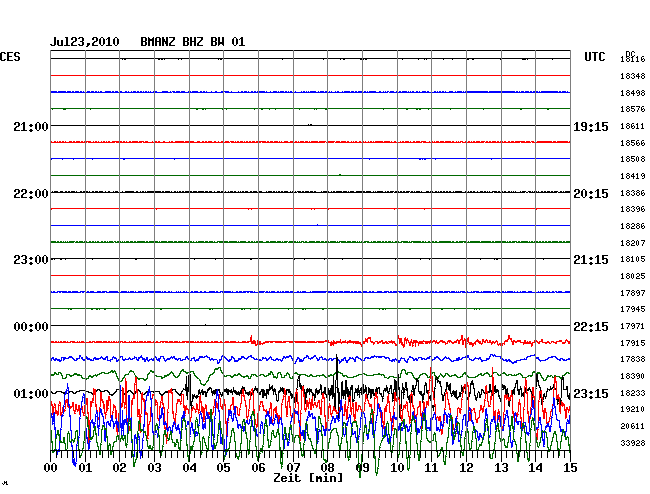The image size is (650, 494).
Task: Pick the DC offset value 17897
Action: click(633, 293)
